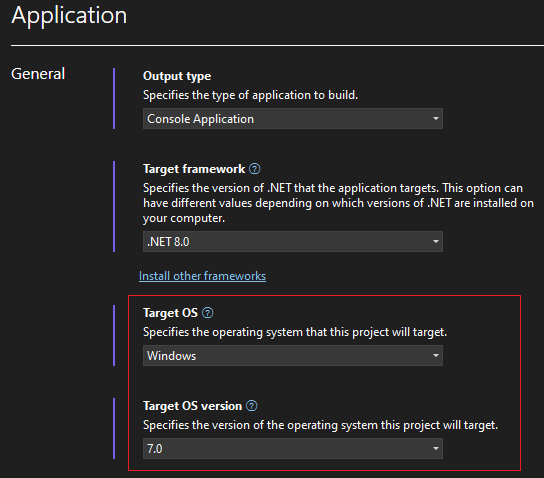Open the Target framework .NET 8.0 dropdown
Image resolution: width=544 pixels, height=478 pixels.
click(x=293, y=241)
